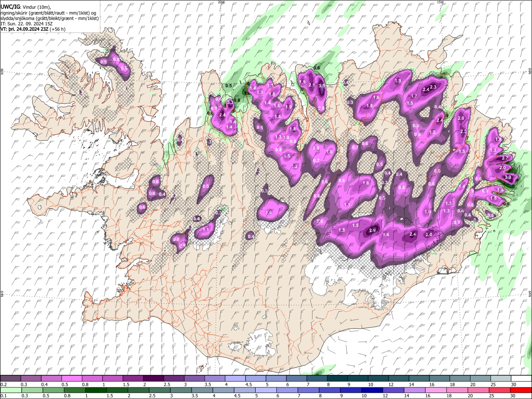Click the '0.1' label in the bottom legend row

[x=3, y=396]
